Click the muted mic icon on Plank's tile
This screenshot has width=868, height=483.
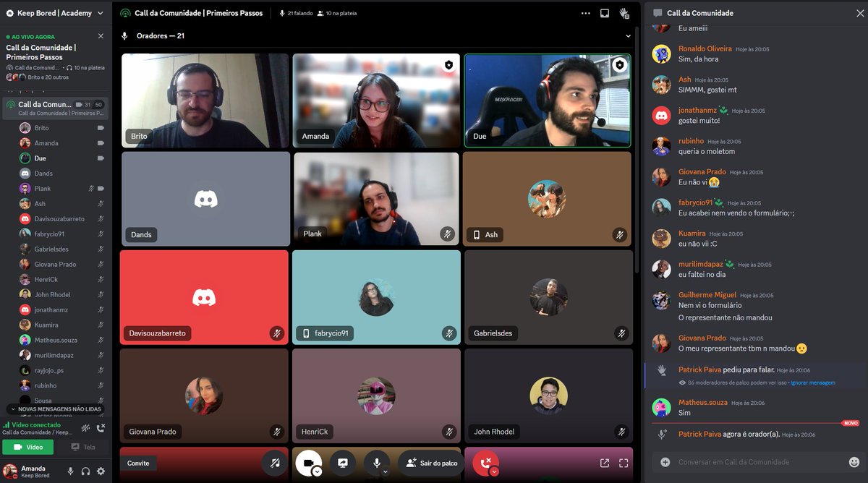pyautogui.click(x=448, y=234)
